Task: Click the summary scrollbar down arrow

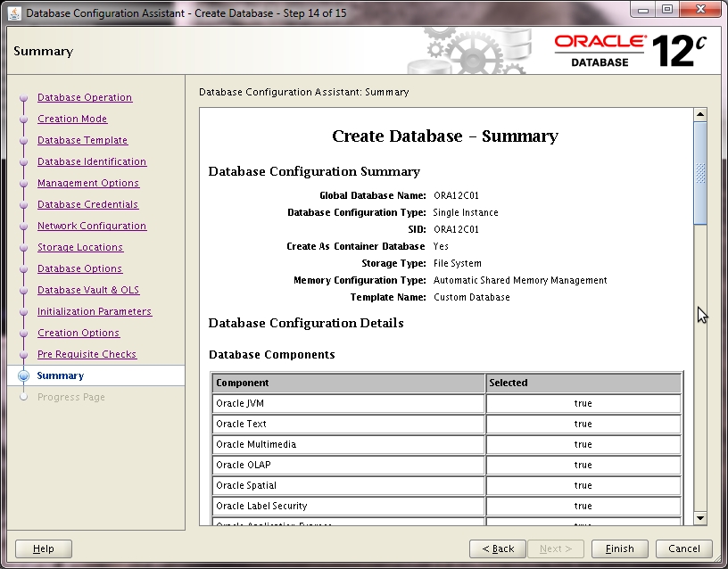Action: (700, 518)
